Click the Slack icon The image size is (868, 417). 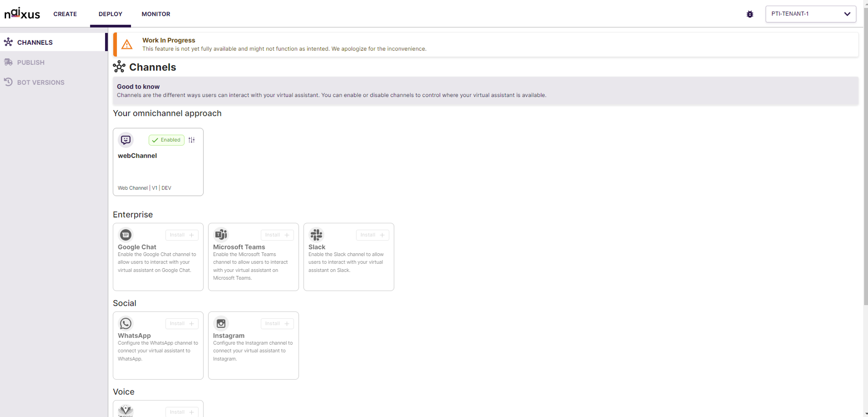[x=316, y=235]
